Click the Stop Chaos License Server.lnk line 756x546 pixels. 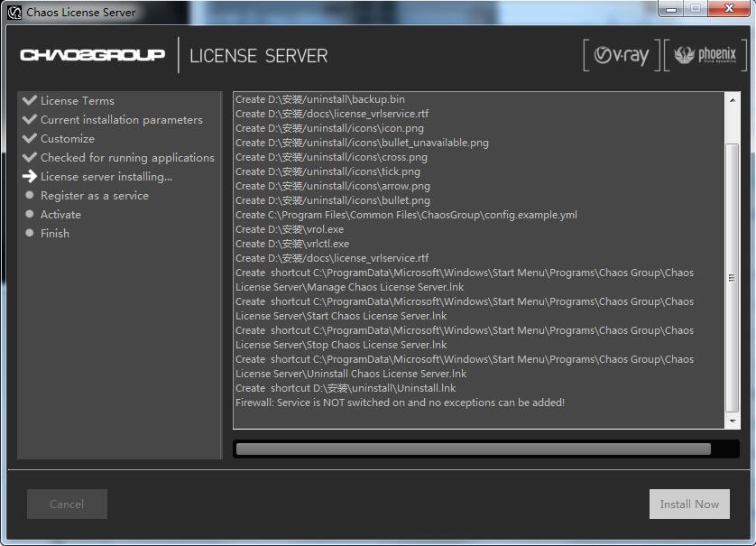465,338
